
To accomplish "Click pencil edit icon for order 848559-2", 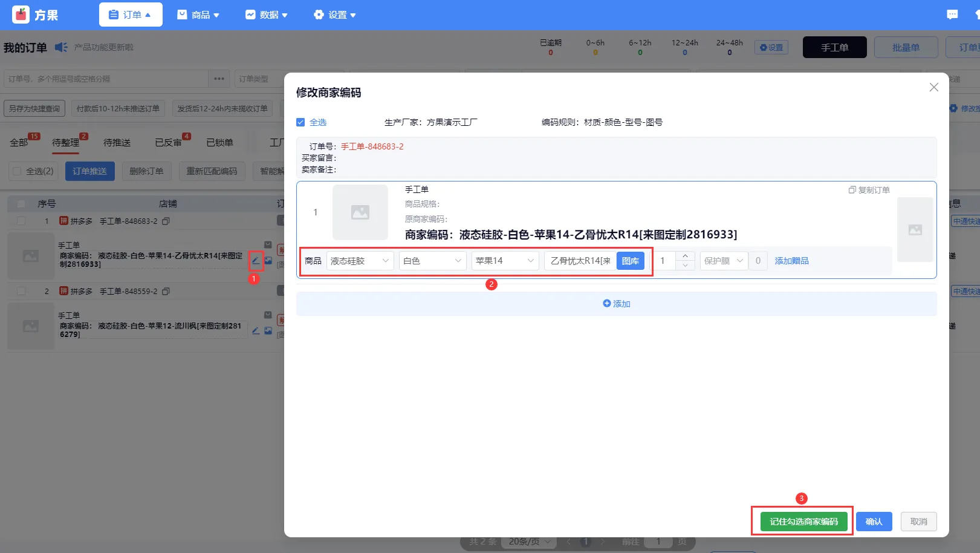I will click(x=256, y=331).
